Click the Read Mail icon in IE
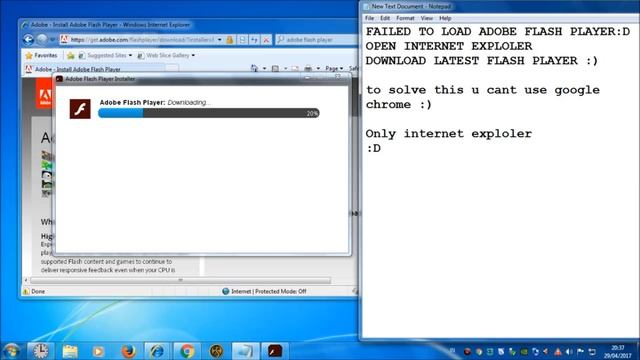 click(295, 69)
